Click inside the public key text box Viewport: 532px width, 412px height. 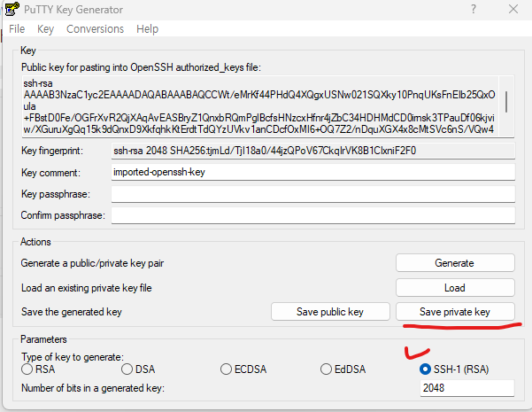[x=260, y=106]
